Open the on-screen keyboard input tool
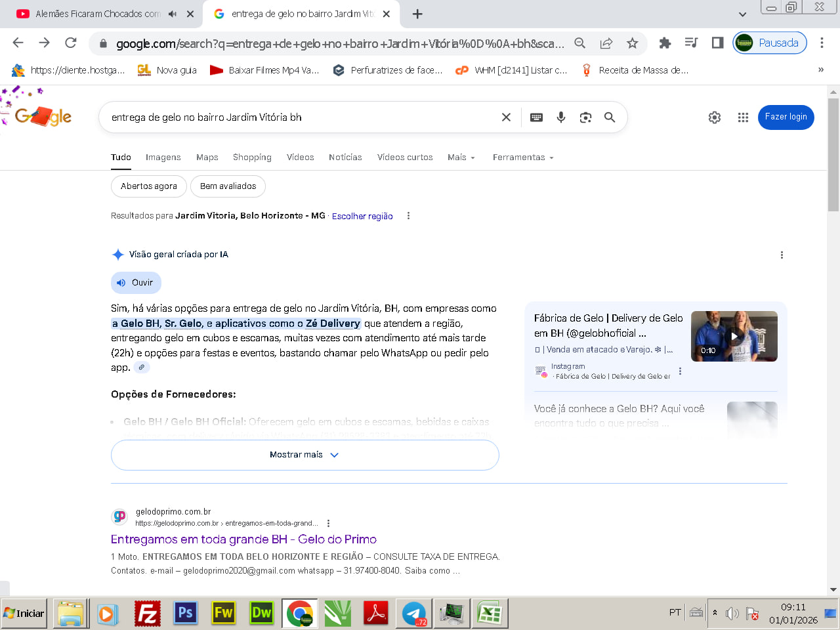 [536, 117]
